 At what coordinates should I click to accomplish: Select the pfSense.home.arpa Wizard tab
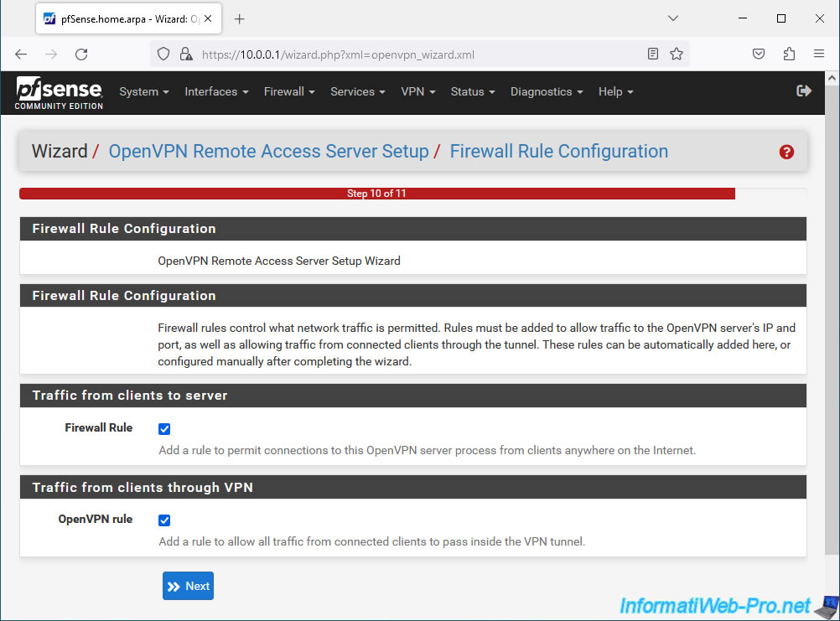[x=128, y=18]
